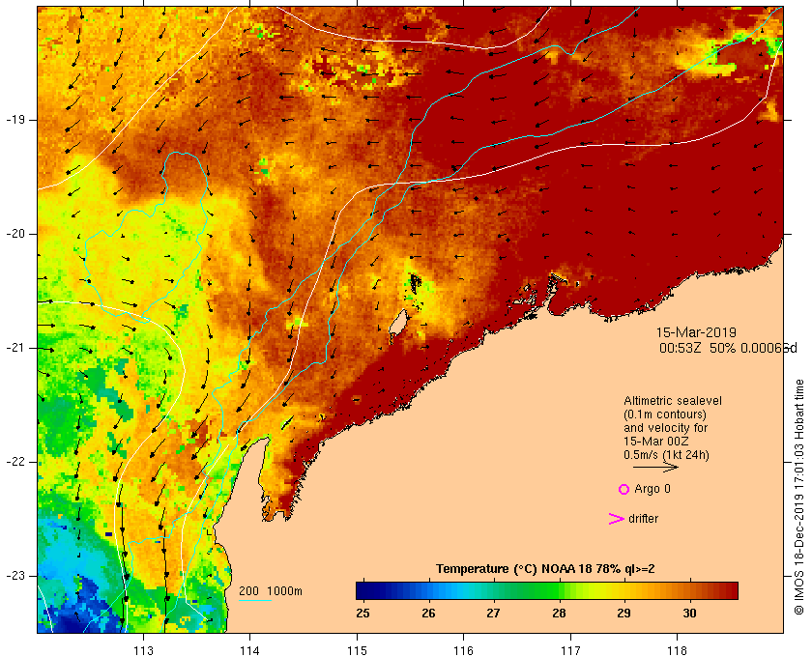
Task: Click the cyan depth contour legend line
Action: (x=255, y=601)
